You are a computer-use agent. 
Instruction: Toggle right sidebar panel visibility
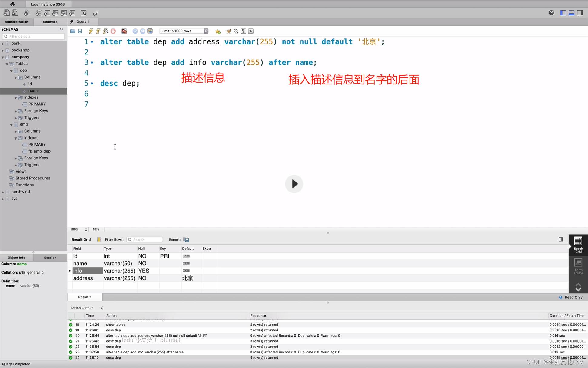(x=580, y=13)
